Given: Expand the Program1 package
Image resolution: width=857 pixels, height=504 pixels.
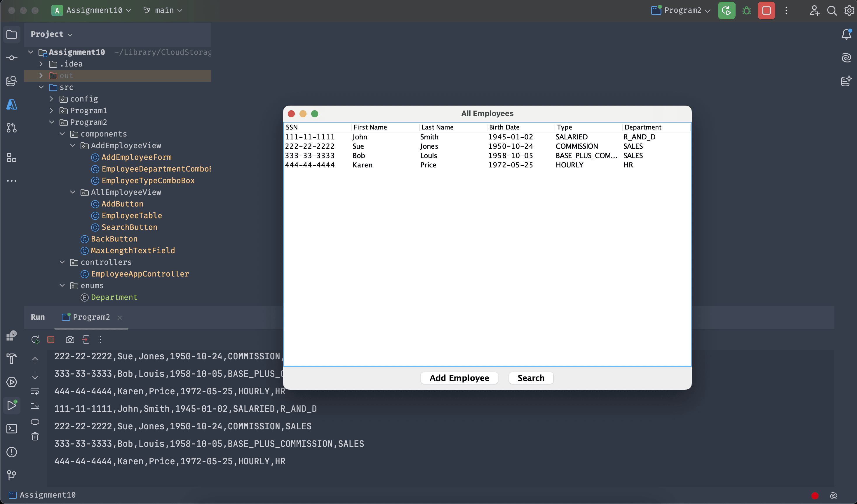Looking at the screenshot, I should coord(52,111).
